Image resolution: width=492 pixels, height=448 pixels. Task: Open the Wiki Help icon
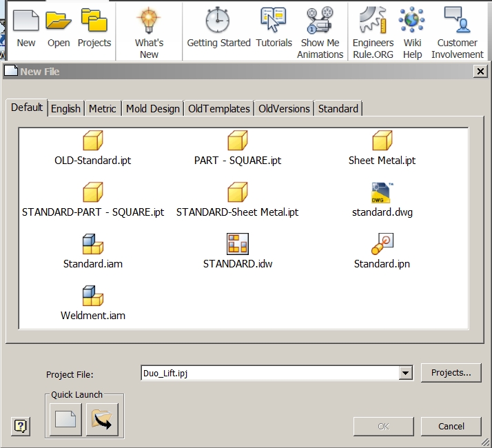click(411, 20)
